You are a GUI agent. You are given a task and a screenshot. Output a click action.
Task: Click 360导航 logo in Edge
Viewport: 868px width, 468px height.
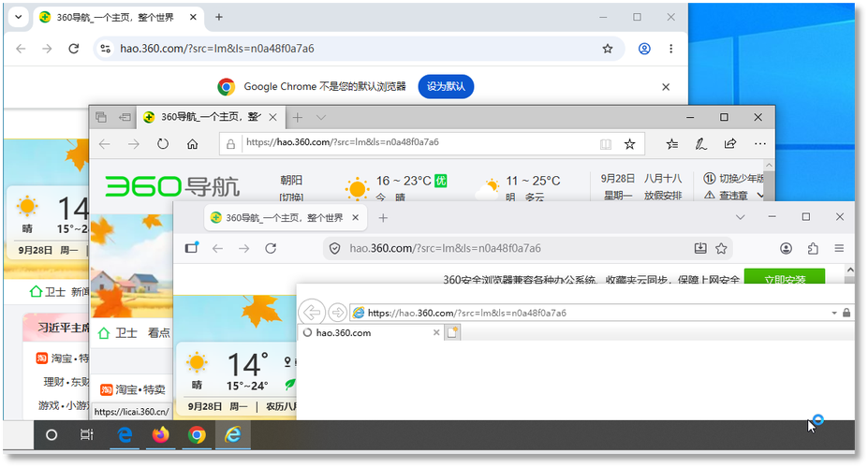coord(172,186)
